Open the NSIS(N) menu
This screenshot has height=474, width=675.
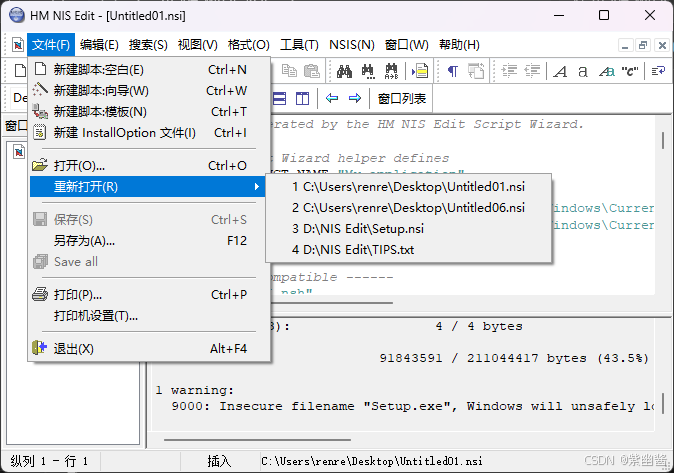(x=352, y=45)
